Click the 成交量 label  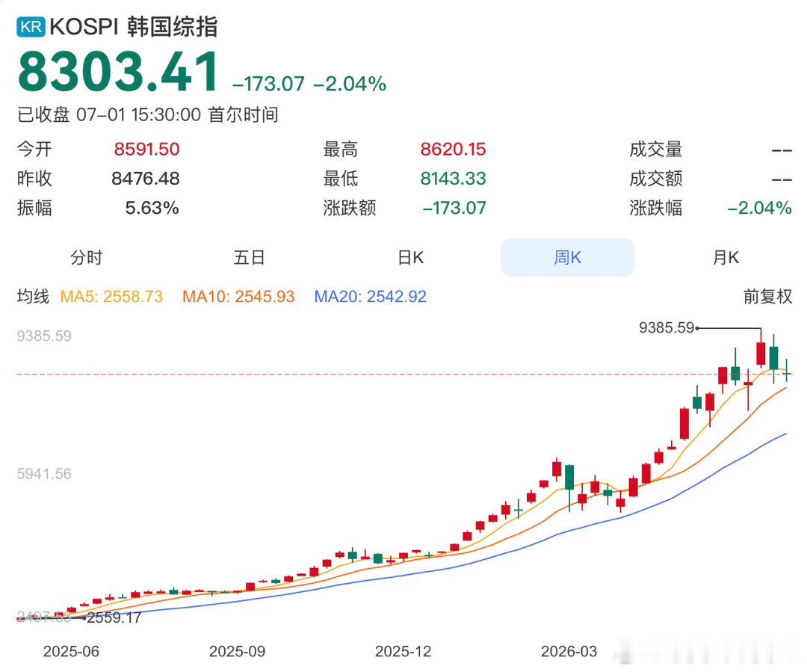[x=656, y=149]
